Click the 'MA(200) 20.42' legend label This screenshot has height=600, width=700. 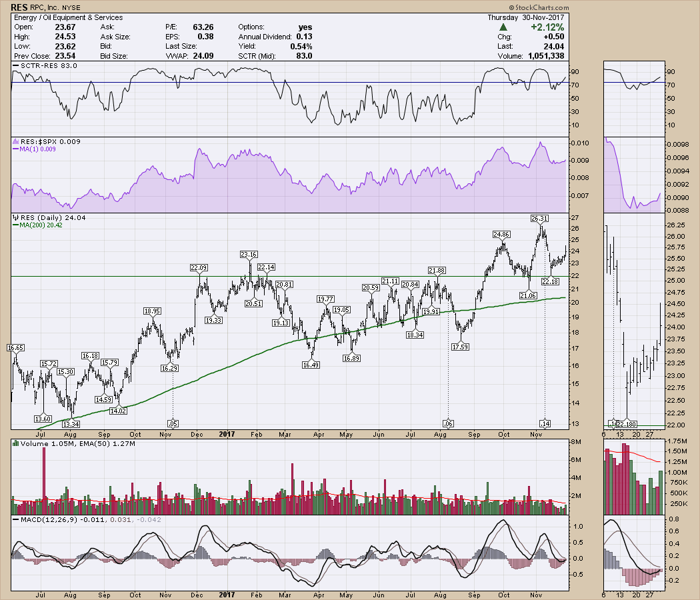(41, 225)
